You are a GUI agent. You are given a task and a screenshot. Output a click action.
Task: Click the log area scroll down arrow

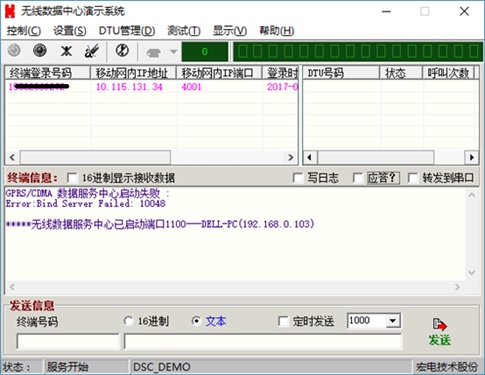coord(472,273)
